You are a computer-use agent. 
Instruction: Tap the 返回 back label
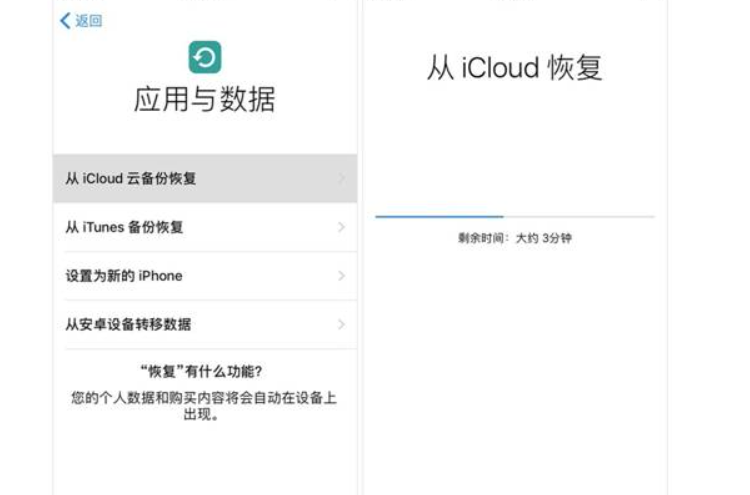(x=89, y=21)
